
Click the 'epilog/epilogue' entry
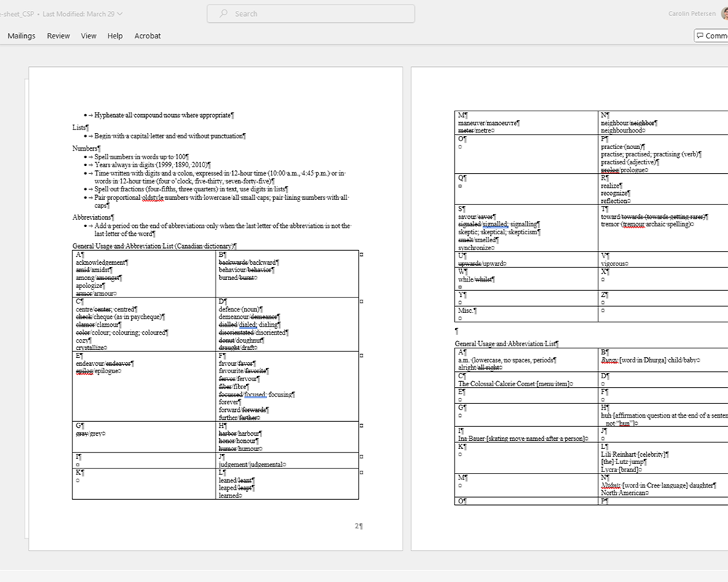[x=97, y=371]
